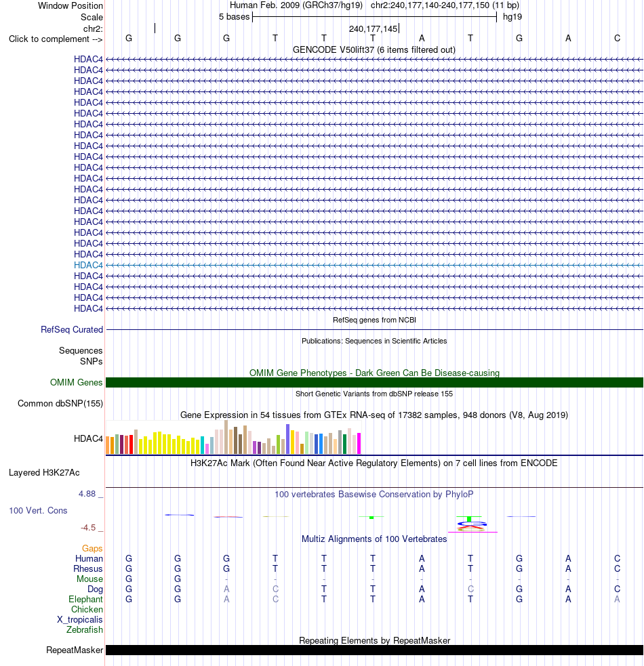Click 'Click to complement -->' to complement bases
644x666 pixels.
pyautogui.click(x=56, y=39)
